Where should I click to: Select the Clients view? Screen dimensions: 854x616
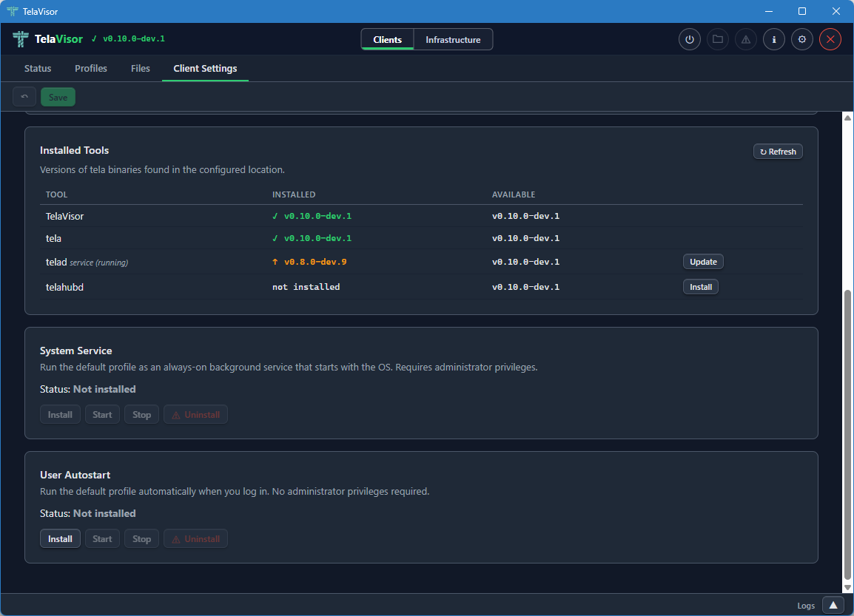click(x=387, y=39)
